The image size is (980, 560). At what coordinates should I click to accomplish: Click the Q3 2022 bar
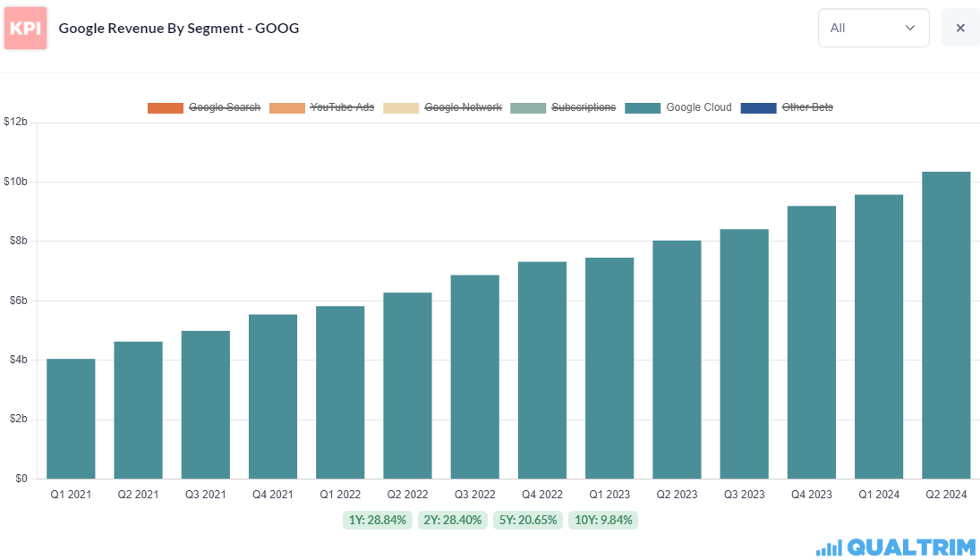click(x=475, y=377)
